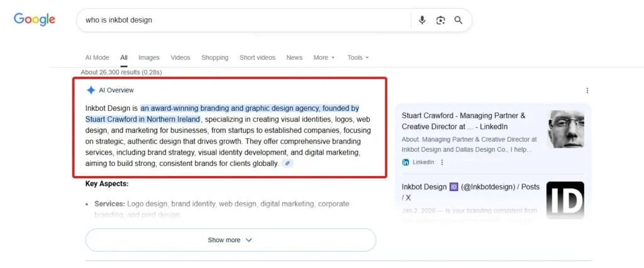644x268 pixels.
Task: Open the Shopping results tab
Action: click(x=214, y=58)
